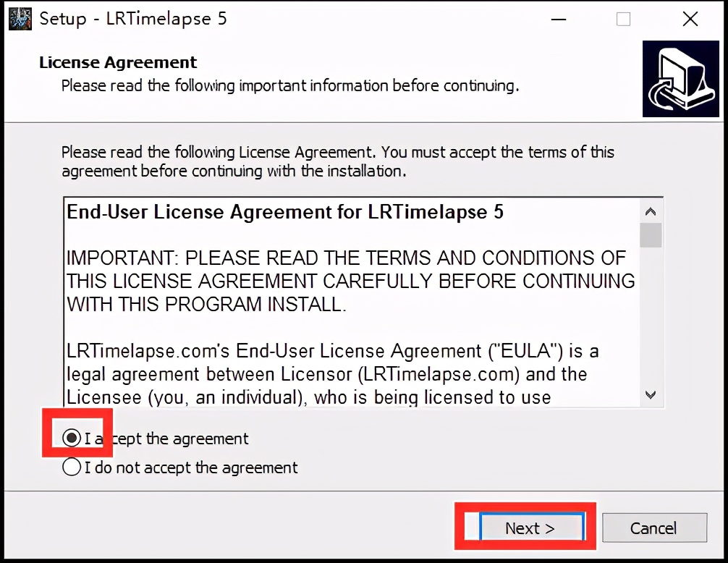This screenshot has width=728, height=563.
Task: Click the license scrollbar down arrow
Action: [x=651, y=394]
